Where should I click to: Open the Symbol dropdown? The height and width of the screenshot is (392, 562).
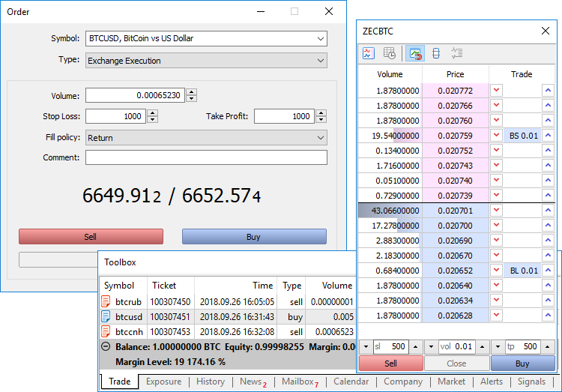point(321,38)
